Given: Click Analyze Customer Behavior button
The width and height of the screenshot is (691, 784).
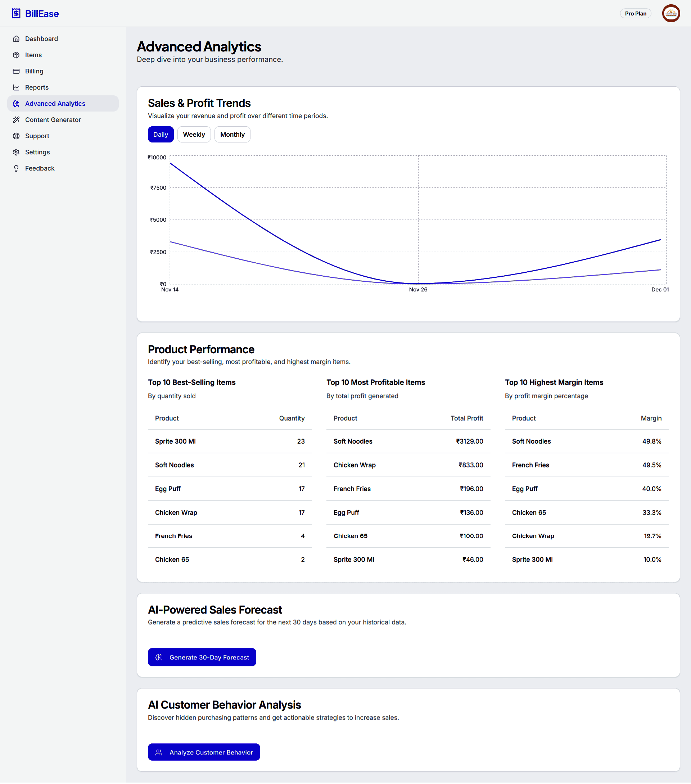Looking at the screenshot, I should click(x=204, y=753).
